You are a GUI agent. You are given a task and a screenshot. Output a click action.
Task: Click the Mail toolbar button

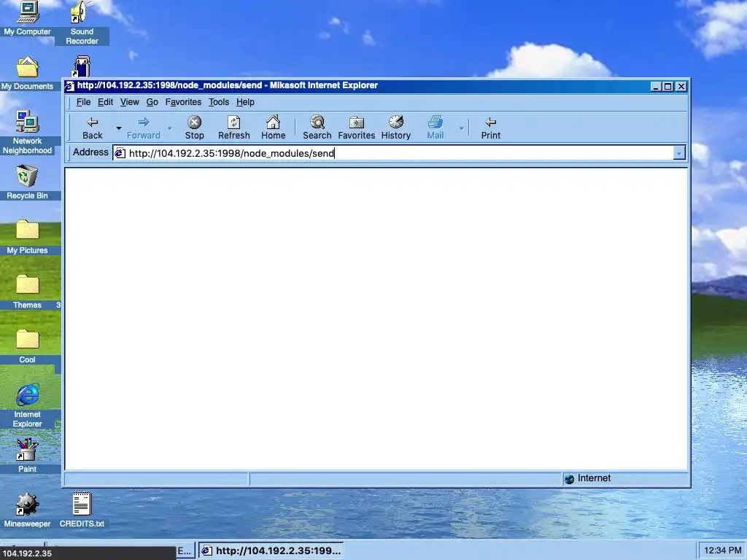(x=435, y=128)
